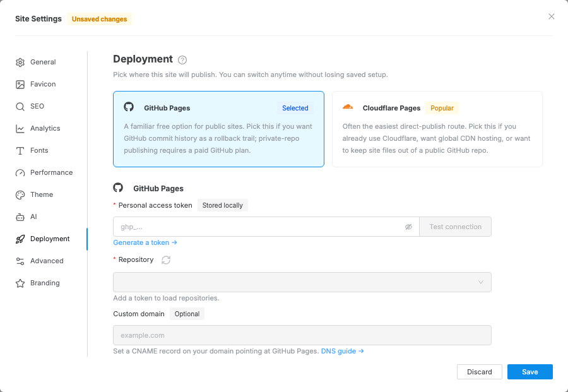This screenshot has height=392, width=568.
Task: Click the Repository refresh icon
Action: click(x=166, y=260)
